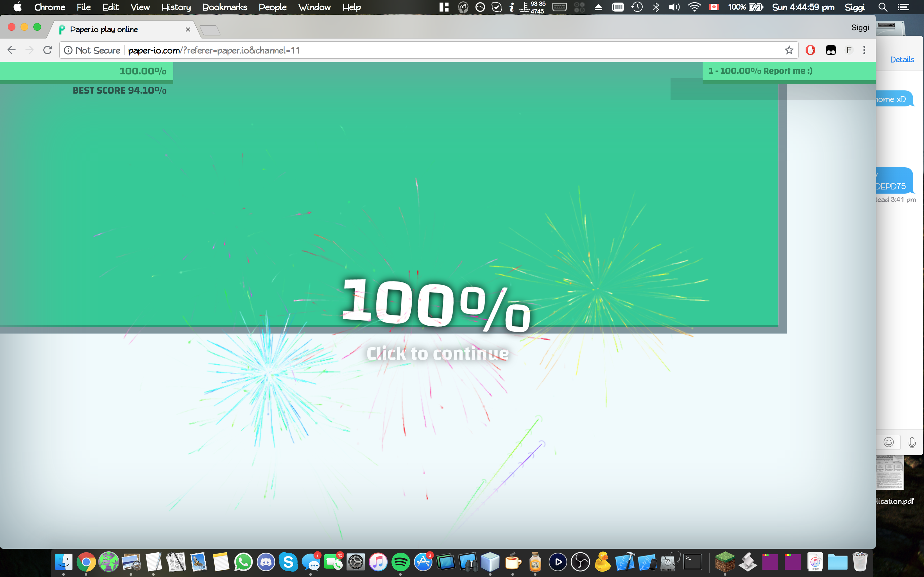Viewport: 924px width, 577px height.
Task: Open Spotlight search magnifier icon
Action: pyautogui.click(x=882, y=7)
